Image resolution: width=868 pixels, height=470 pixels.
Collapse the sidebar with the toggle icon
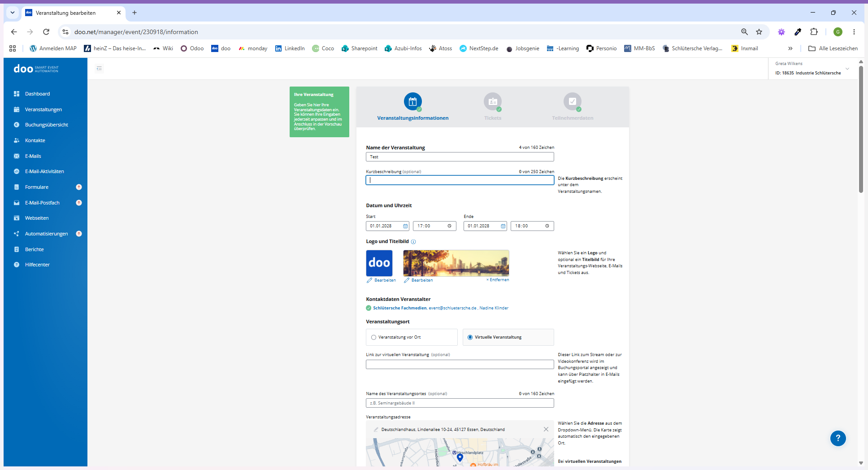click(100, 69)
